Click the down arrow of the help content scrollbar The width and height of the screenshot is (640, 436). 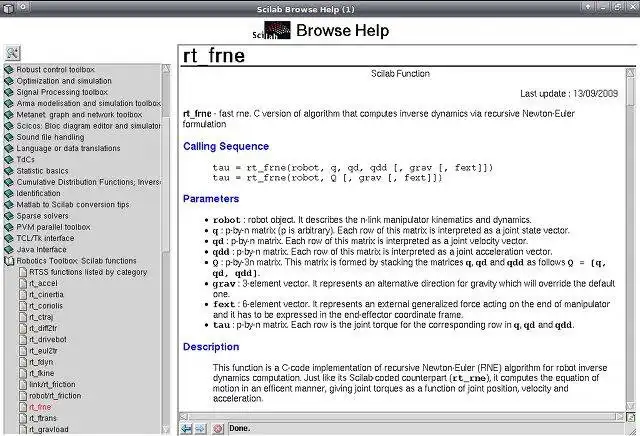click(x=631, y=406)
